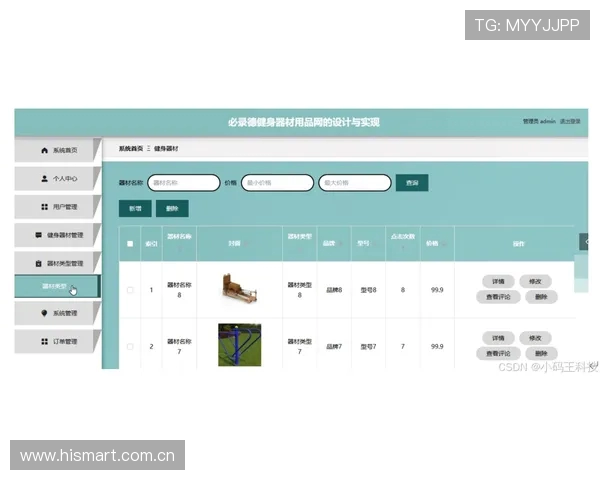Select the 器材类型 submenu item

point(55,287)
